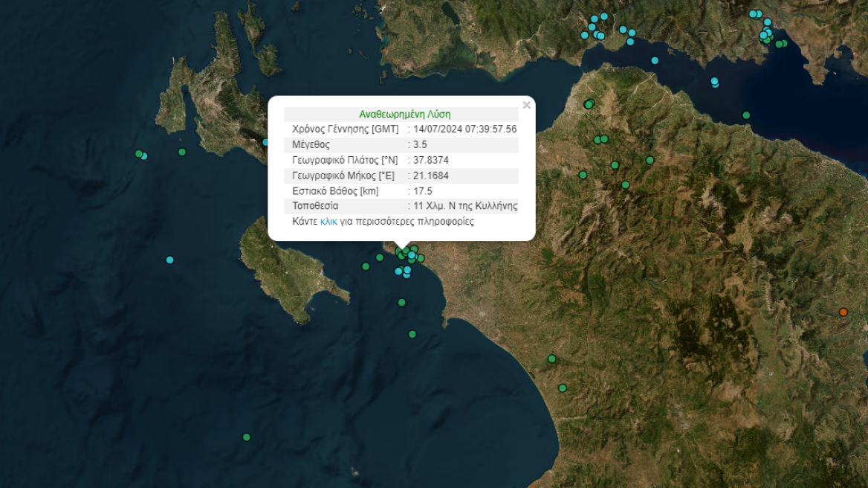
Task: Click the pair of cyan markers near Kefalonia
Action: (140, 154)
